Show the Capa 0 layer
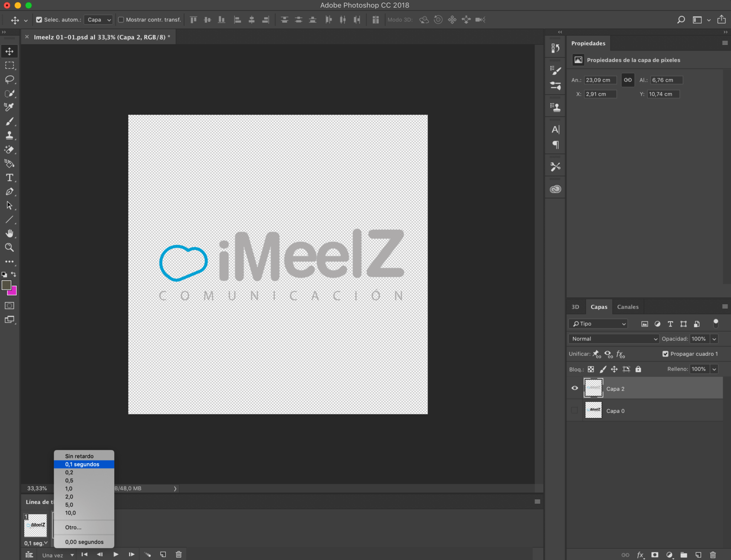Viewport: 731px width, 560px height. click(x=574, y=410)
